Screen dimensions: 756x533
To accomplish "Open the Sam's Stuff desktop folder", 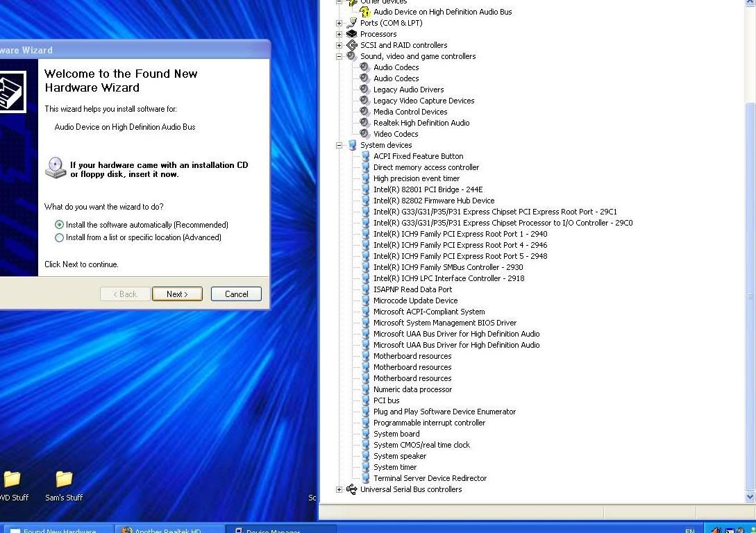I will [x=64, y=480].
